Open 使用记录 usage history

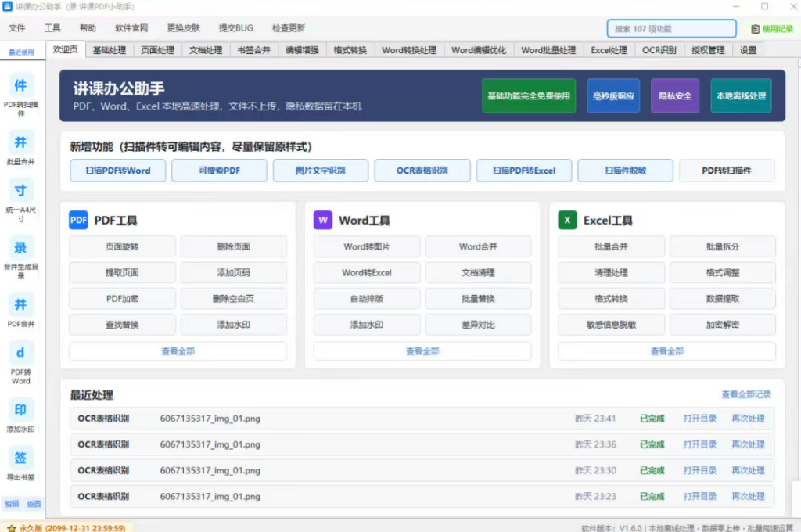click(x=772, y=29)
